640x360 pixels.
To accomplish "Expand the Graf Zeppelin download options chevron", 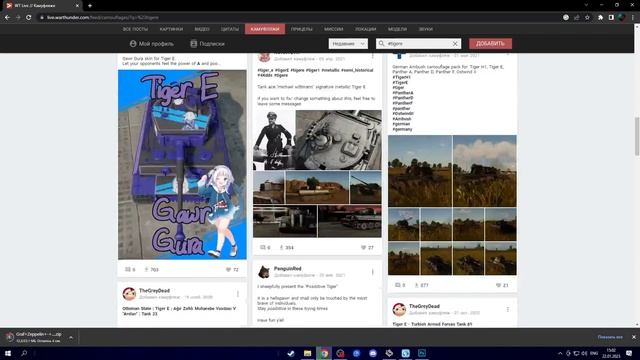I will (x=71, y=338).
